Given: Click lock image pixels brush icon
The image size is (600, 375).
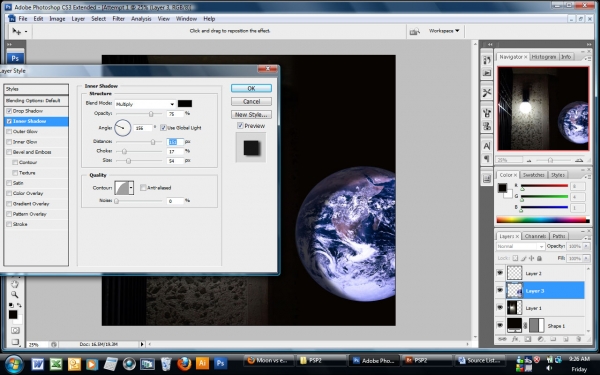Looking at the screenshot, I should [x=523, y=258].
